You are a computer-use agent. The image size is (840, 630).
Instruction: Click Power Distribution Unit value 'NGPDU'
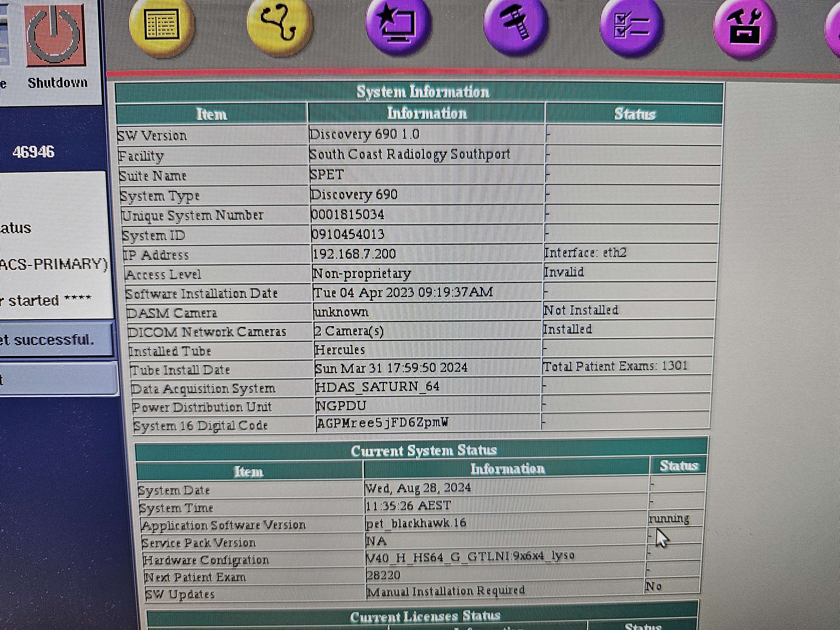click(341, 406)
